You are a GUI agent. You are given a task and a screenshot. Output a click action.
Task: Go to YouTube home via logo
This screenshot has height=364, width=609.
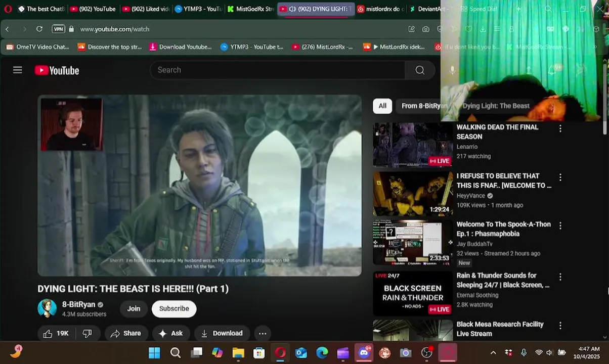pyautogui.click(x=57, y=70)
